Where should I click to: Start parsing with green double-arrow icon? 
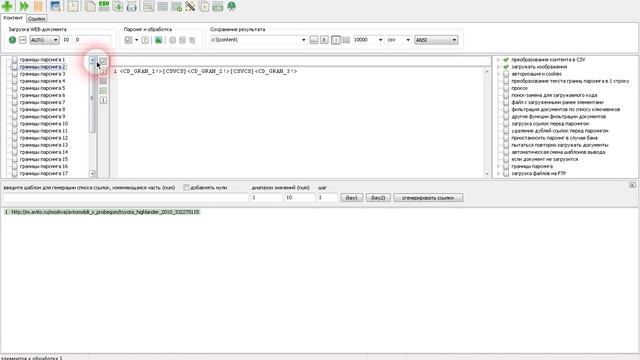(24, 6)
